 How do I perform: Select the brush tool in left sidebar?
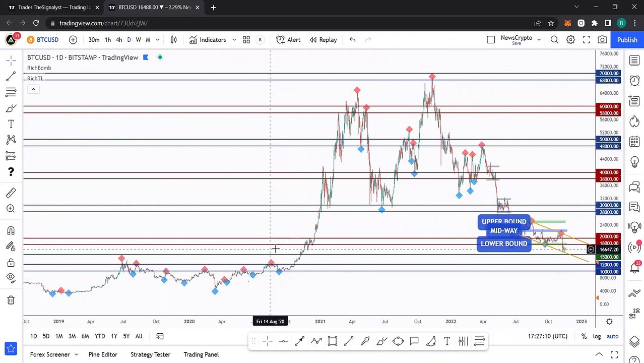[x=11, y=108]
